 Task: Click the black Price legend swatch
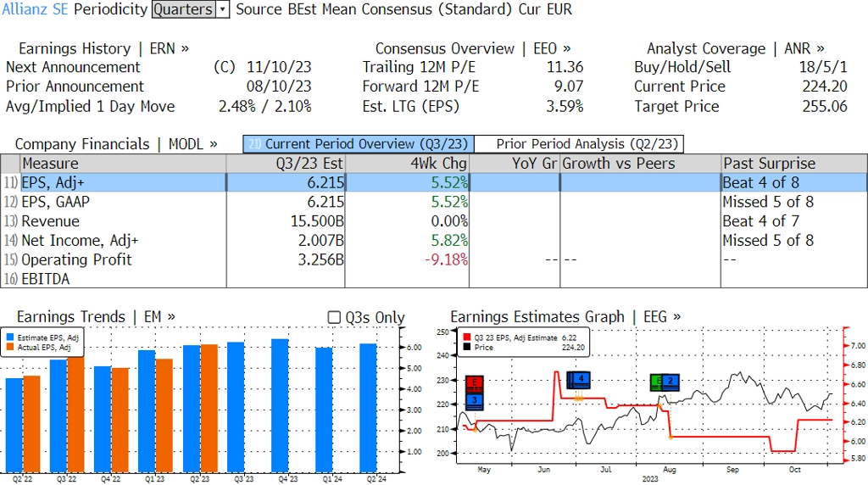click(x=467, y=347)
